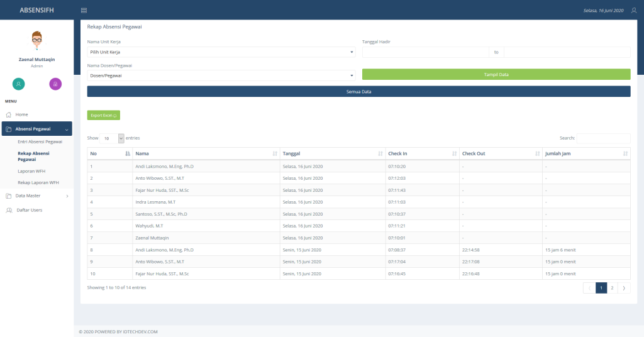The width and height of the screenshot is (644, 337).
Task: Collapse the Absensi Pegawai menu chevron
Action: coord(67,130)
